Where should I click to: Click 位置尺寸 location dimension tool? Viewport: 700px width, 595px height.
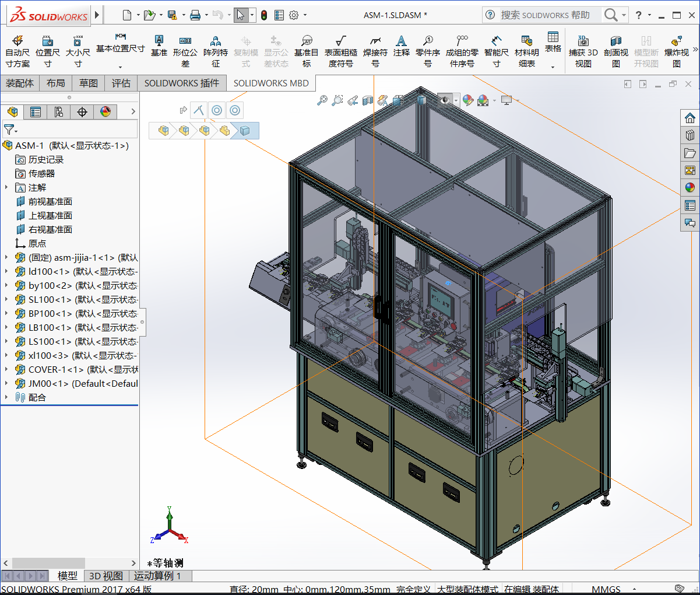point(48,51)
